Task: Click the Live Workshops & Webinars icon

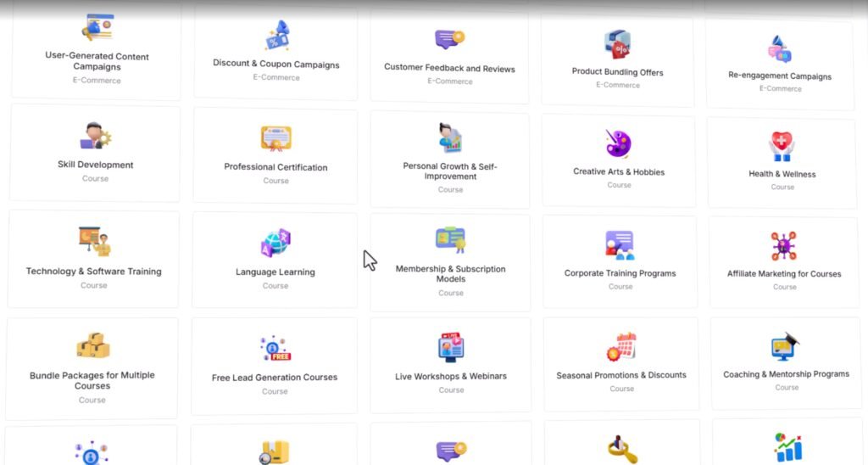Action: click(451, 347)
